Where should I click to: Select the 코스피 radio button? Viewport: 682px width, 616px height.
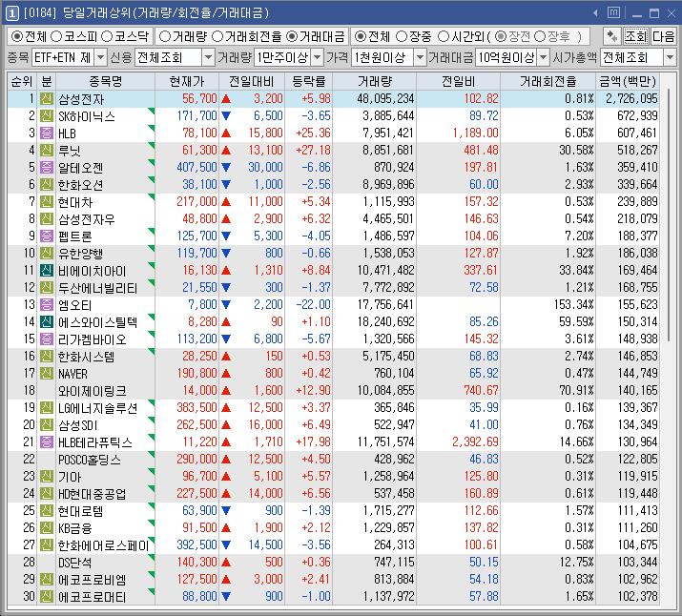coord(56,36)
